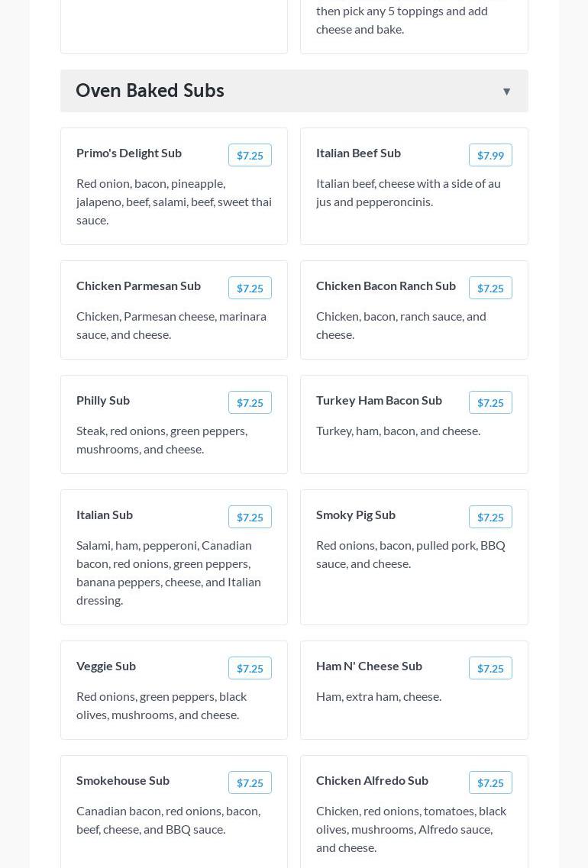The width and height of the screenshot is (588, 868).
Task: Select the Turkey Ham Bacon Sub price
Action: 490,402
